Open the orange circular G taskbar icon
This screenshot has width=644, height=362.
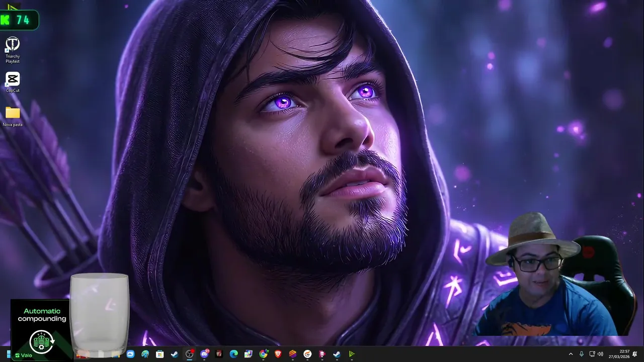[307, 354]
